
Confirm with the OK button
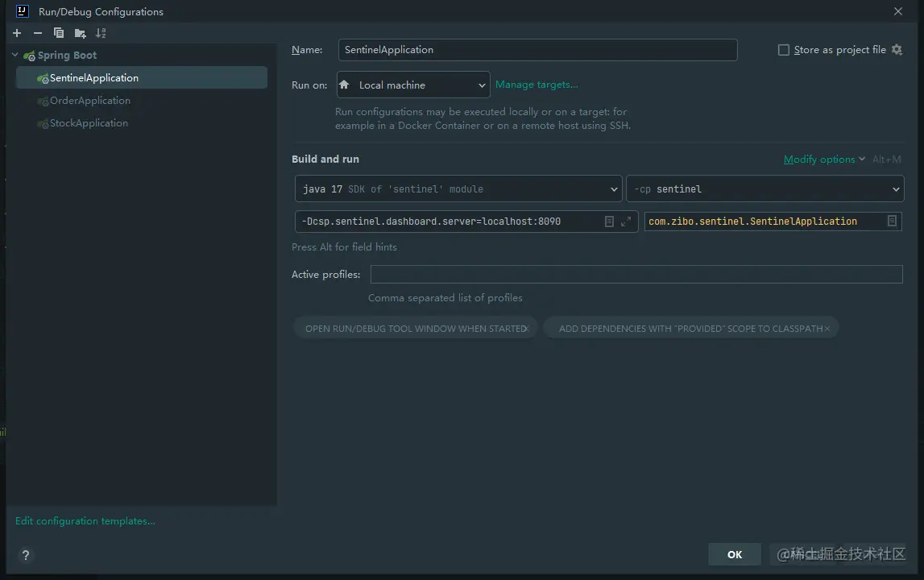(x=734, y=555)
